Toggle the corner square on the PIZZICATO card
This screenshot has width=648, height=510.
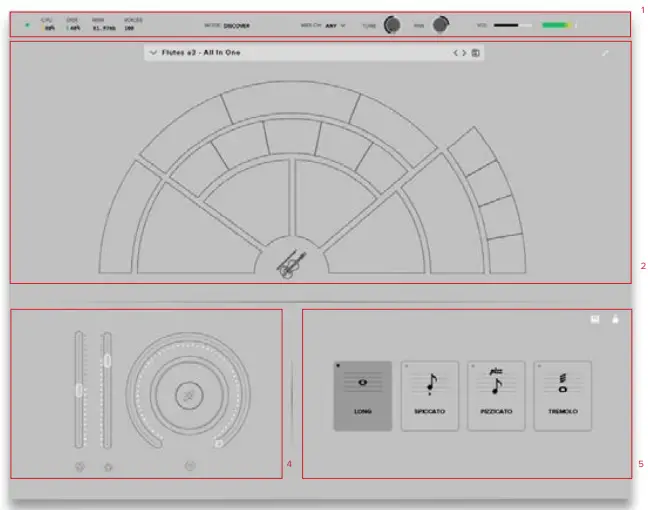pos(473,366)
